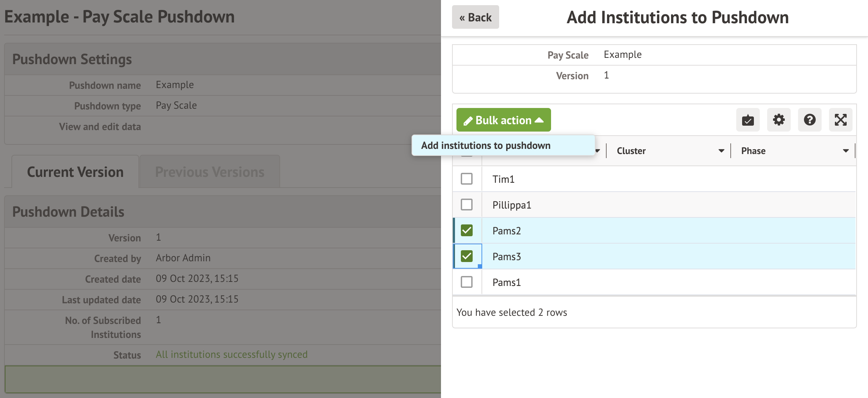
Task: Tick the Tim1 row checkbox
Action: click(x=466, y=179)
